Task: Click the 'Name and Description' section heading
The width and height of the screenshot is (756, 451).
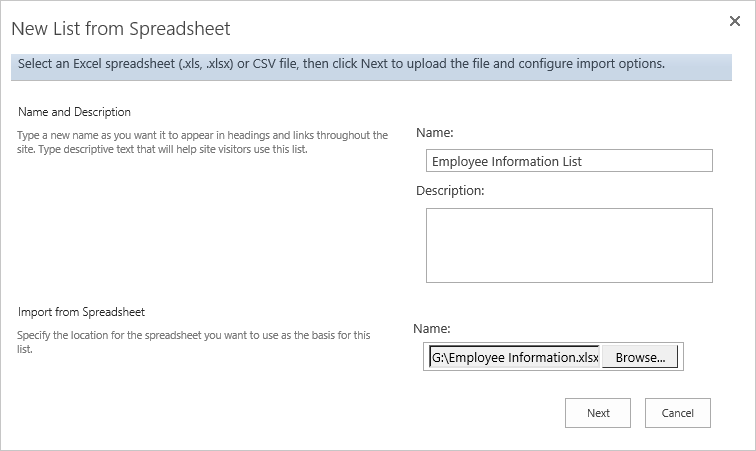Action: tap(74, 112)
